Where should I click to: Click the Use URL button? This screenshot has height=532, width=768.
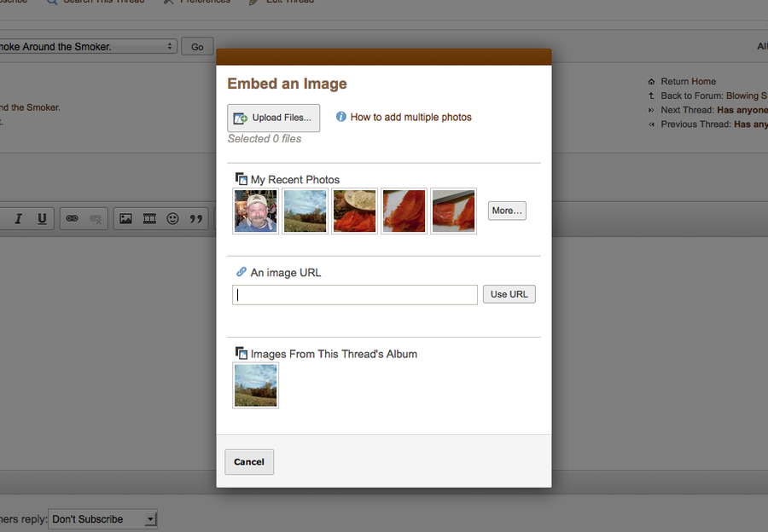tap(509, 294)
